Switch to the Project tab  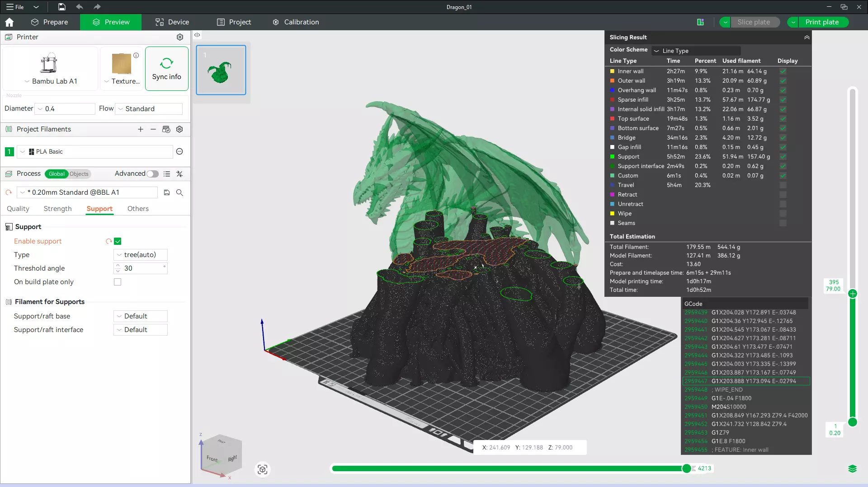pos(234,22)
